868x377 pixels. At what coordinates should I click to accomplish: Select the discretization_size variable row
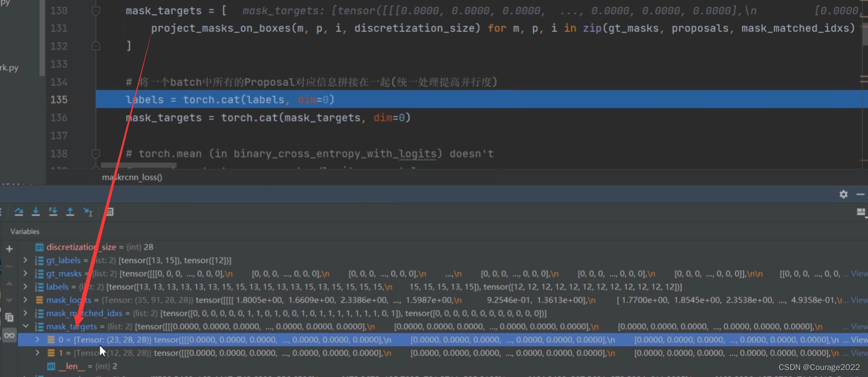[x=443, y=247]
